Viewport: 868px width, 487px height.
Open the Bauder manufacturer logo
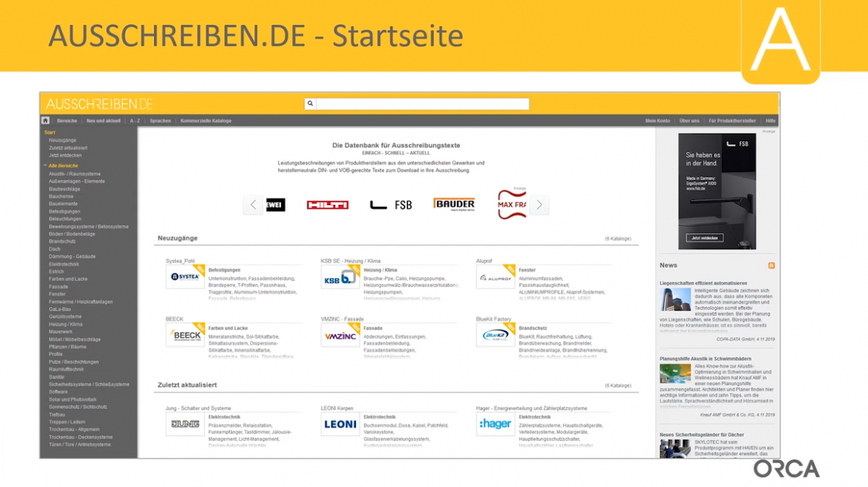(454, 204)
